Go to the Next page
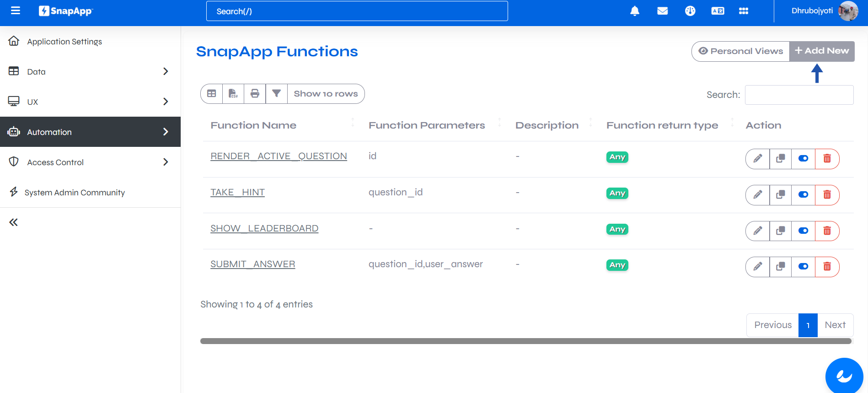The height and width of the screenshot is (393, 868). tap(835, 325)
